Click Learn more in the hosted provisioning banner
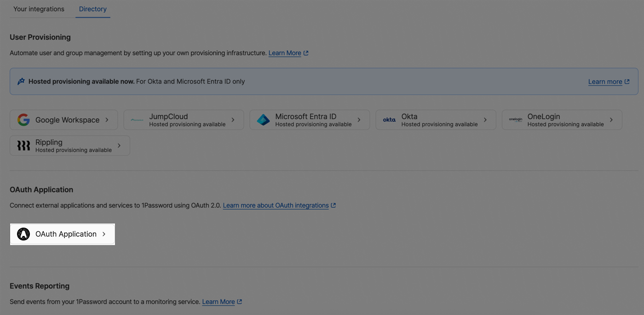644x315 pixels. 605,81
